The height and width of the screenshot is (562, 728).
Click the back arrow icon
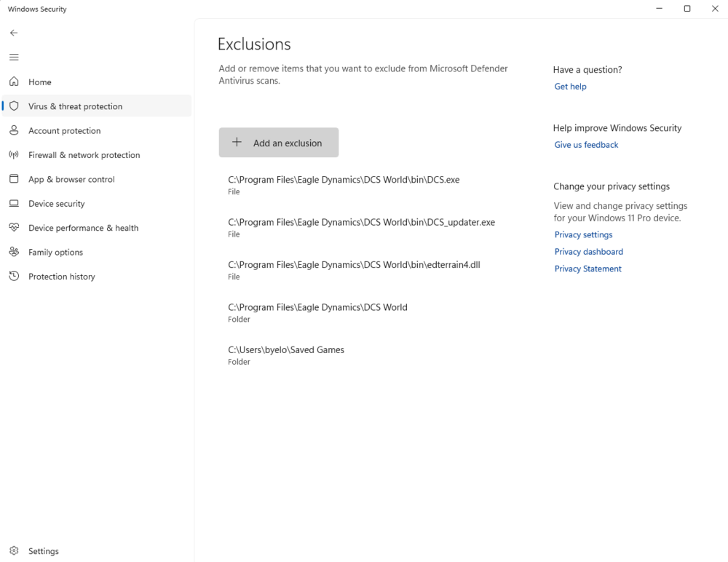[14, 33]
